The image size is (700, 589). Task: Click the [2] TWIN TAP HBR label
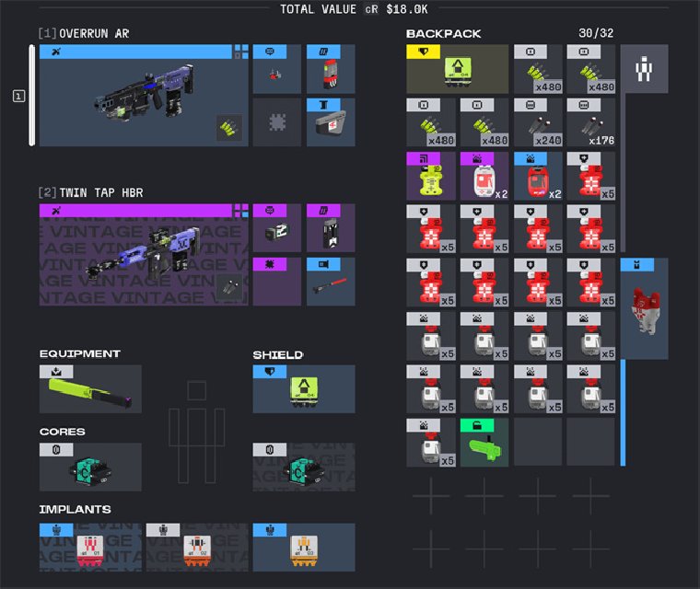coord(90,192)
